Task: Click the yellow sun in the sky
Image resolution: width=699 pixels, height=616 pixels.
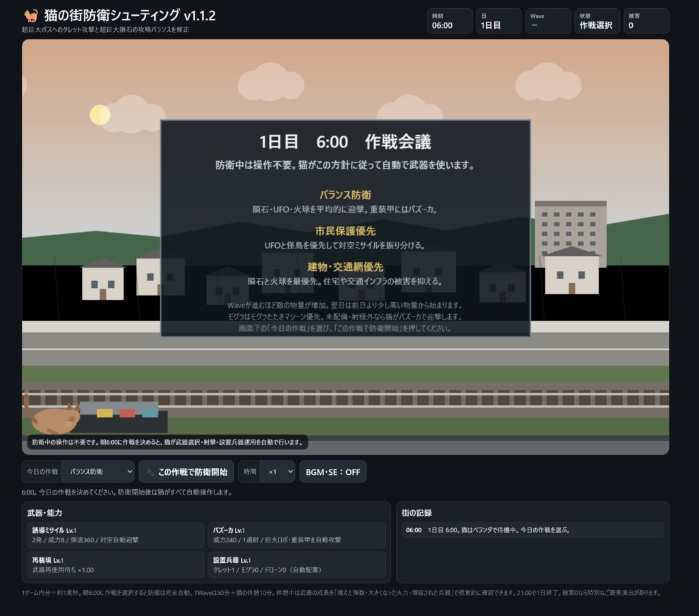Action: [x=100, y=115]
